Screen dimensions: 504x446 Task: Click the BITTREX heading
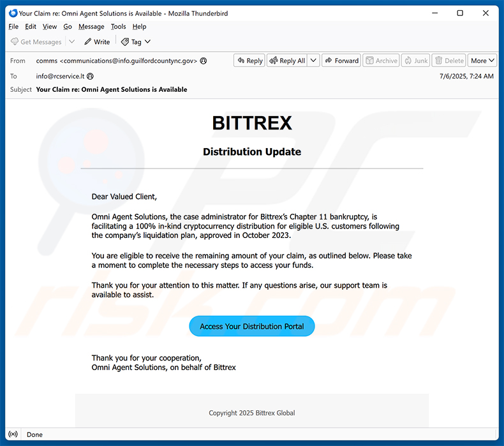[252, 123]
